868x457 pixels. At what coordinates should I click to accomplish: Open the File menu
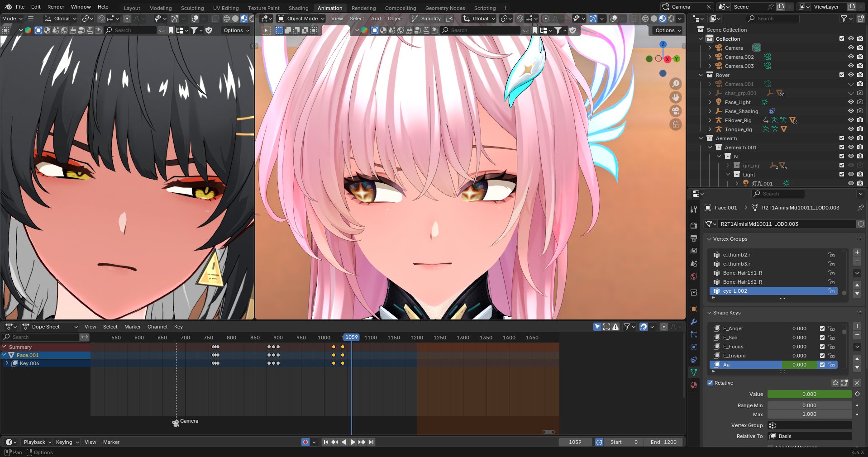point(20,7)
